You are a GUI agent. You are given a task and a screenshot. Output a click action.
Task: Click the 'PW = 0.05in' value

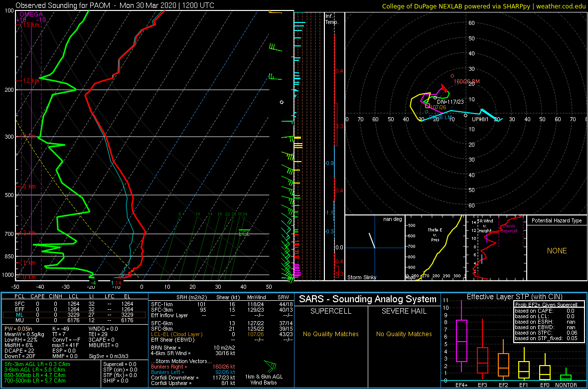point(19,329)
